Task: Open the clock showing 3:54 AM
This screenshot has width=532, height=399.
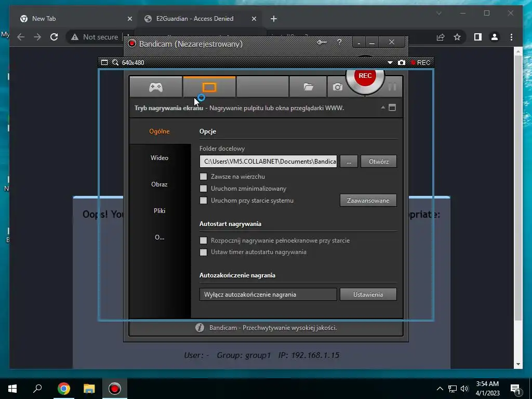Action: (487, 389)
